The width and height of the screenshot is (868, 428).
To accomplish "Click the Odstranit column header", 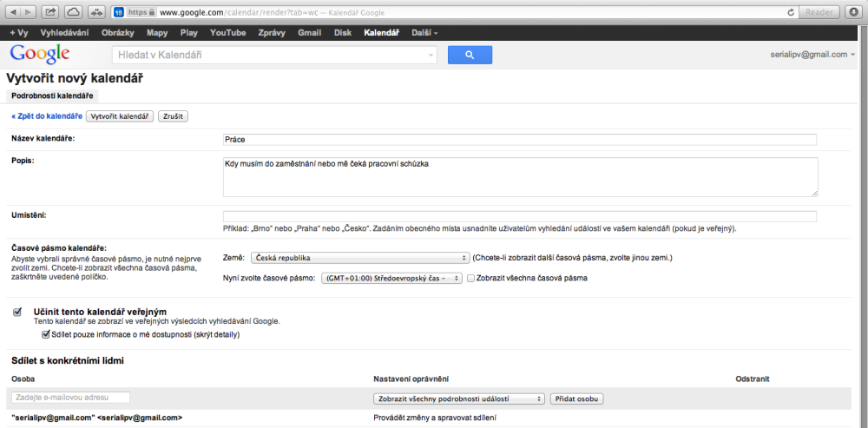I will 753,379.
